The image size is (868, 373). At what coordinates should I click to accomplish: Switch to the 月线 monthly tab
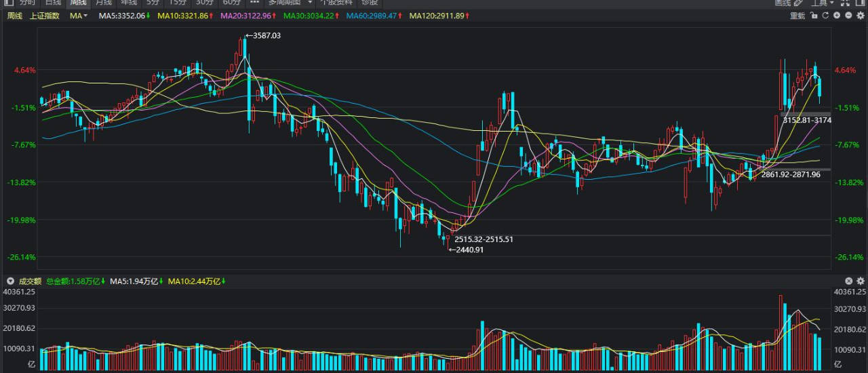(x=104, y=3)
